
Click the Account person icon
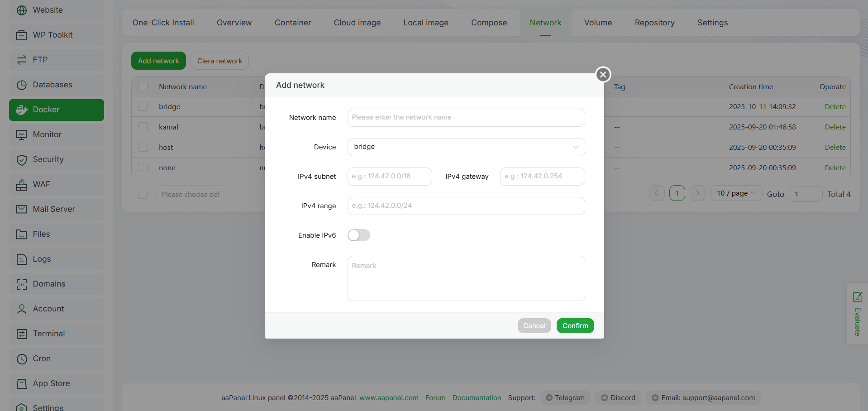click(22, 309)
